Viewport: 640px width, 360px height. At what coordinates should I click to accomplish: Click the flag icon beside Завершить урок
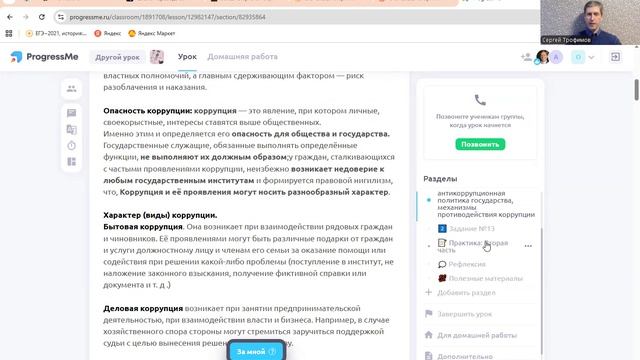(428, 313)
